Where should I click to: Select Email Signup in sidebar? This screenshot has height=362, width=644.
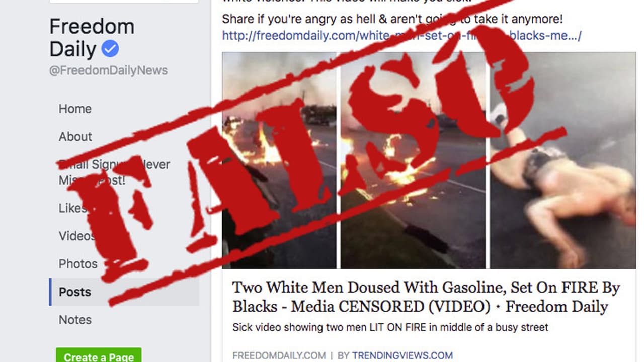pos(114,172)
